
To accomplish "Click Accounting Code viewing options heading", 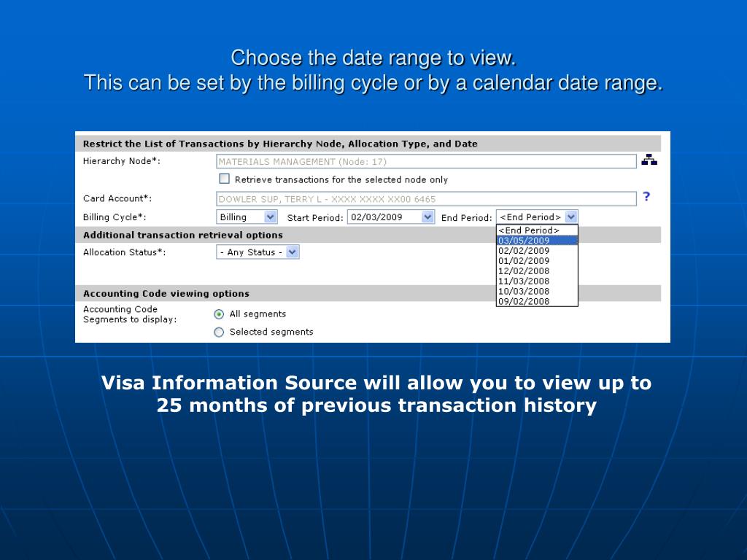I will (x=166, y=294).
